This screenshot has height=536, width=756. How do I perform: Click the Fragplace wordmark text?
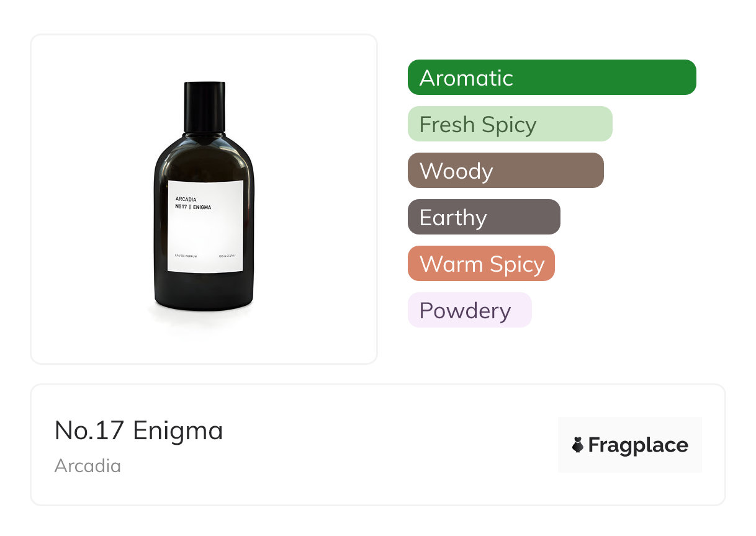click(638, 445)
